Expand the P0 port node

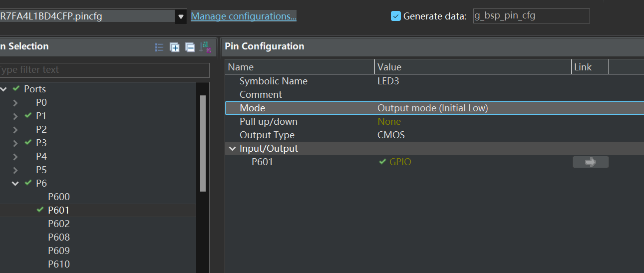(15, 102)
